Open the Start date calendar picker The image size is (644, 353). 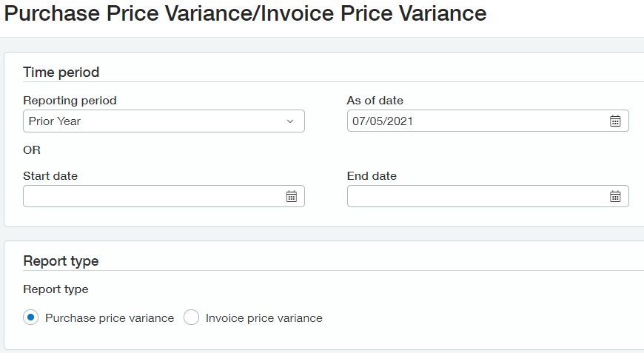[x=291, y=197]
